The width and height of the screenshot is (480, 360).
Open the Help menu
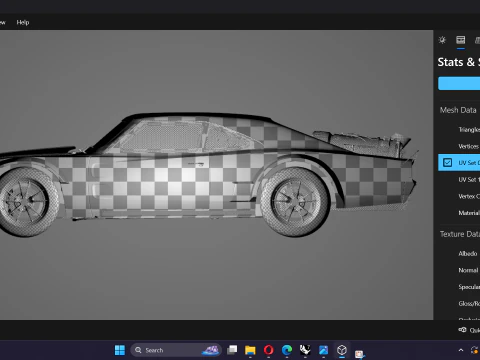(23, 22)
